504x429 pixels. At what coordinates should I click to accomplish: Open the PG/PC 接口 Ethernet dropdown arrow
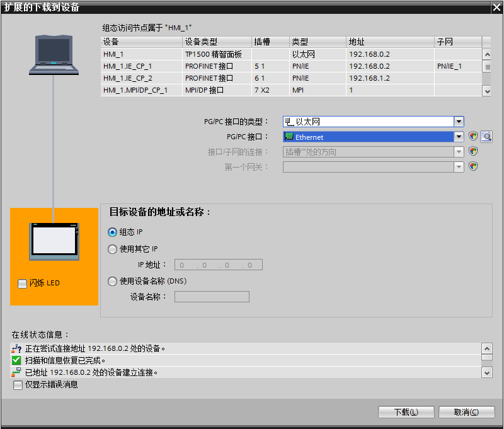coord(459,137)
